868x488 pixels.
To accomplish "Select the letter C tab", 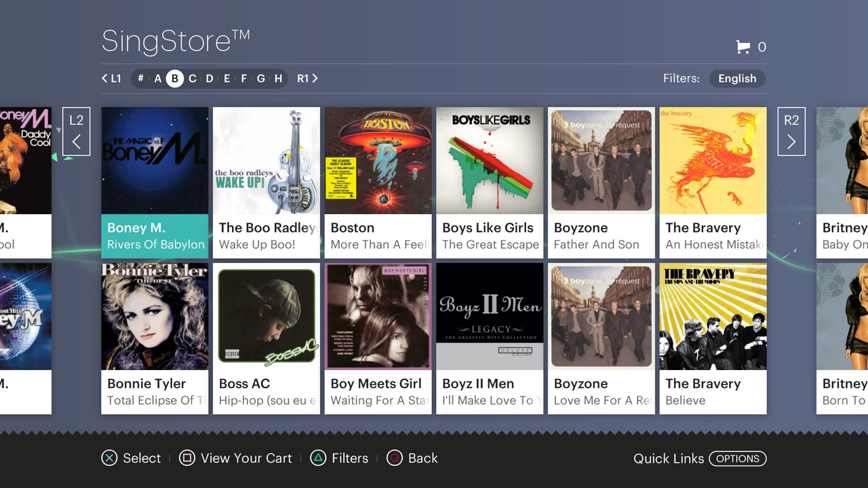I will [x=193, y=79].
